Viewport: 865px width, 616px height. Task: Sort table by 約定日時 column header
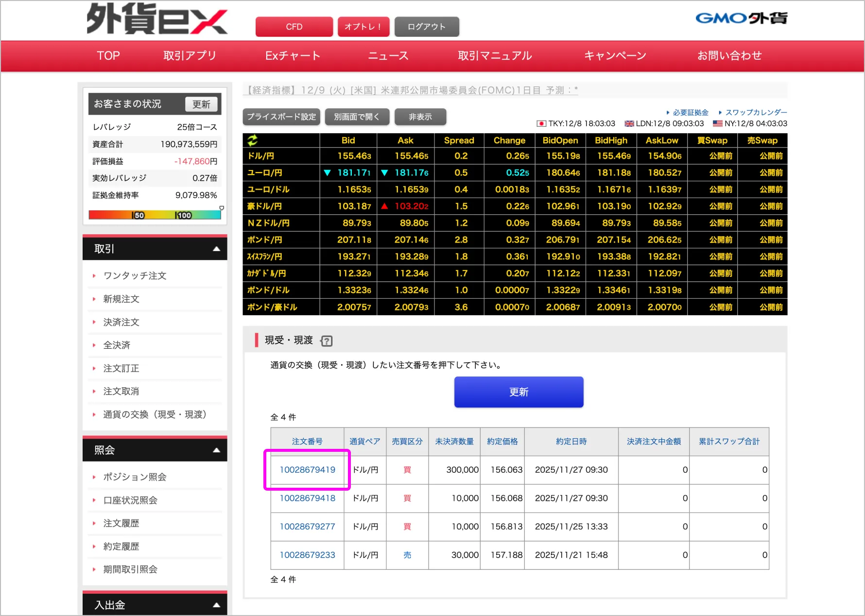571,441
